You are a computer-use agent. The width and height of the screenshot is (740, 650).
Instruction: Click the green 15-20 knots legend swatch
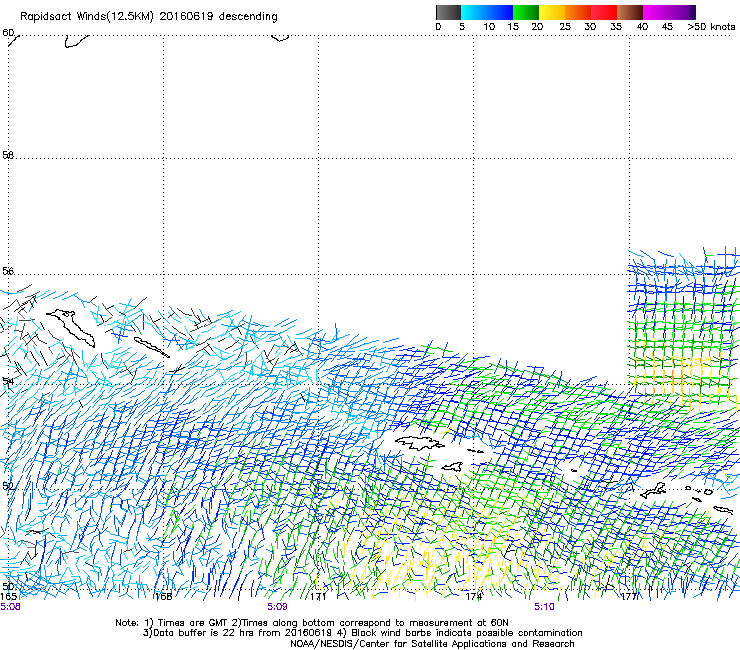pyautogui.click(x=526, y=12)
